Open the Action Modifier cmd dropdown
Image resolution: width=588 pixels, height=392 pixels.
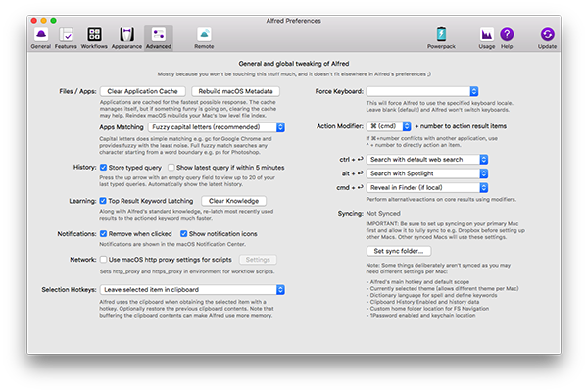coord(388,126)
